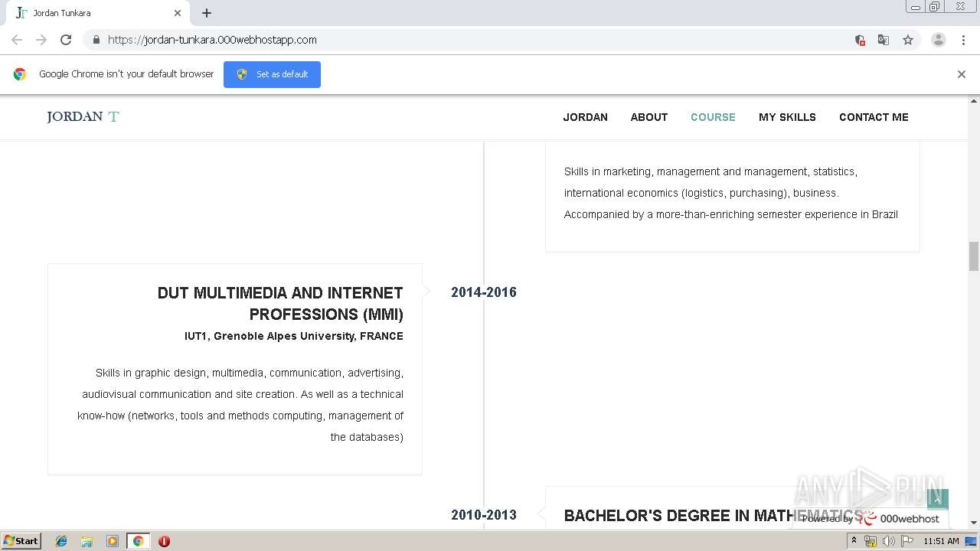Show hidden system tray icons

click(854, 541)
